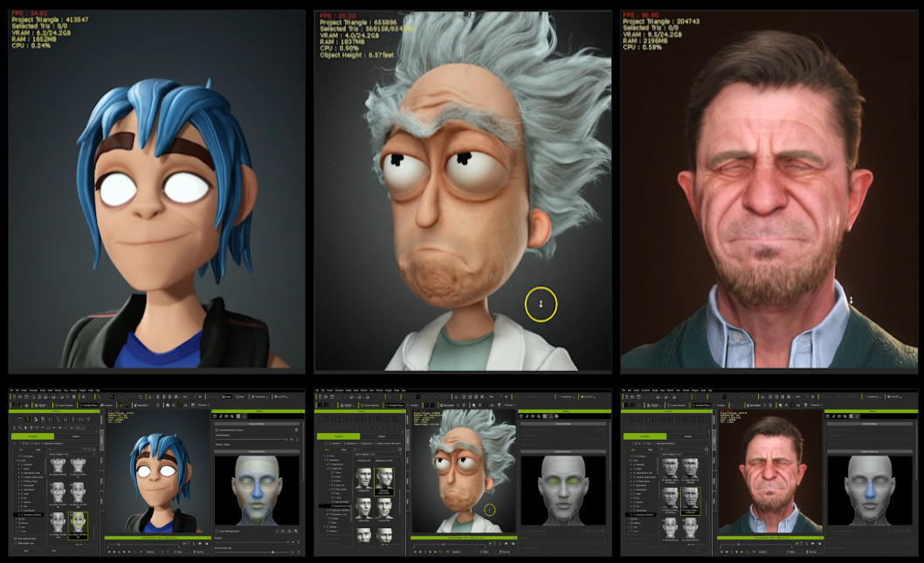Open Realtime dropdown in scientist window animation player
The height and width of the screenshot is (563, 924).
coord(456,552)
